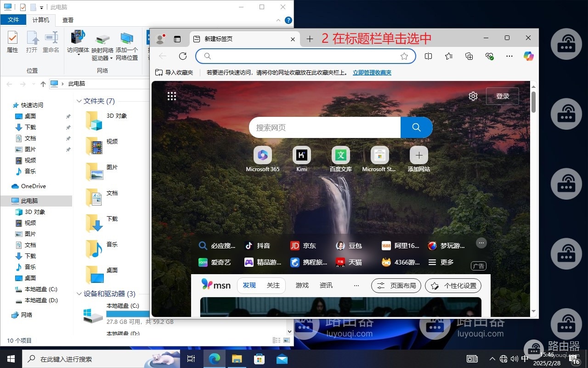This screenshot has height=368, width=588.
Task: Open Microsoft Store quick link
Action: click(x=379, y=160)
